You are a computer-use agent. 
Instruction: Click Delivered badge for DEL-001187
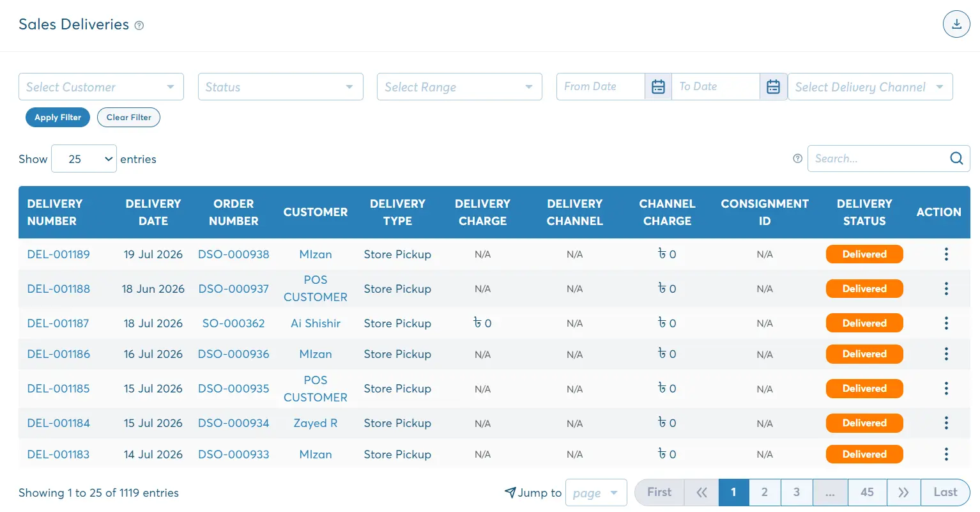[864, 323]
